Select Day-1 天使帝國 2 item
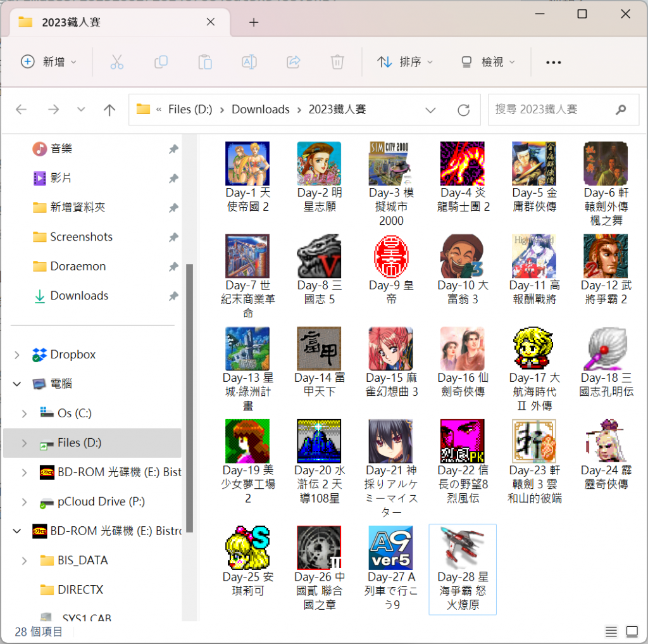648x644 pixels. coord(247,177)
